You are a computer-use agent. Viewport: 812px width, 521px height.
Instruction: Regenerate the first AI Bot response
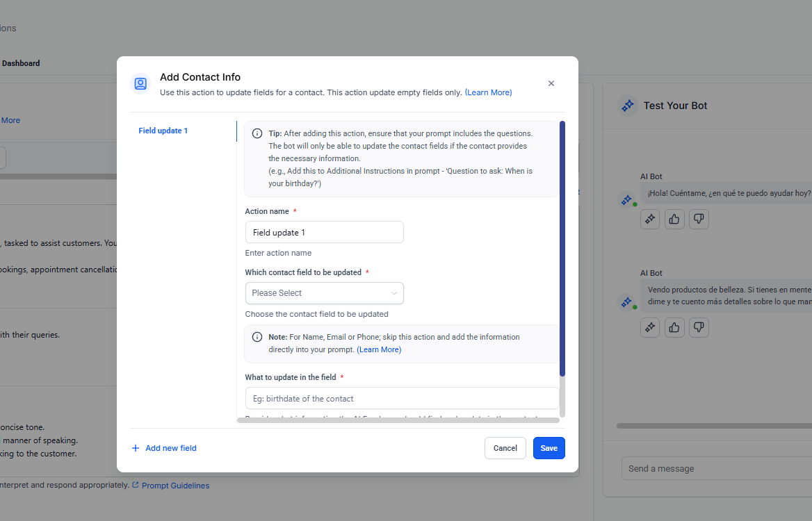650,219
